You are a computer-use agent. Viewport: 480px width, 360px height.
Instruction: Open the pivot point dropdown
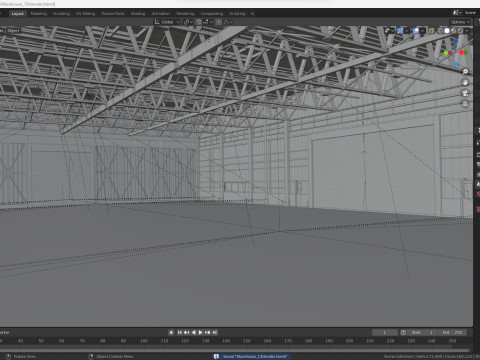188,22
